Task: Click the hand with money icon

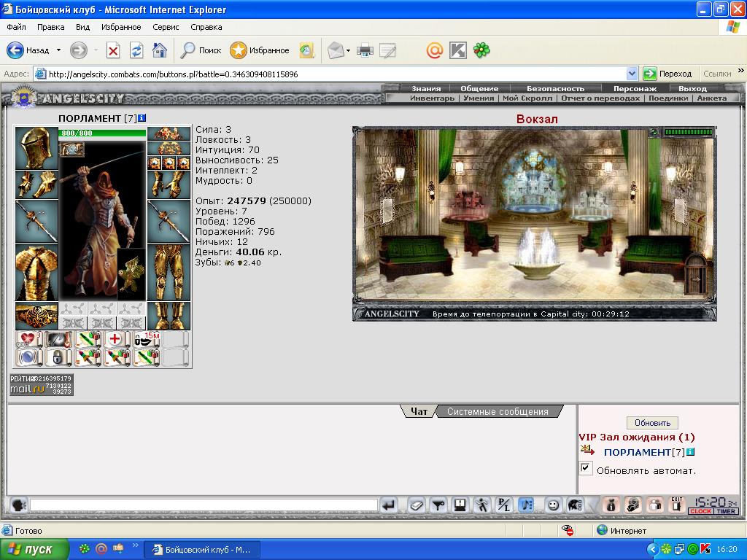Action: pos(633,505)
